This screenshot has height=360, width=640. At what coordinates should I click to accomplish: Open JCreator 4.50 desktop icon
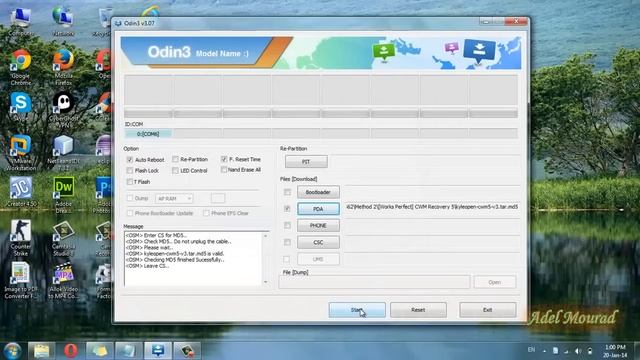20,192
